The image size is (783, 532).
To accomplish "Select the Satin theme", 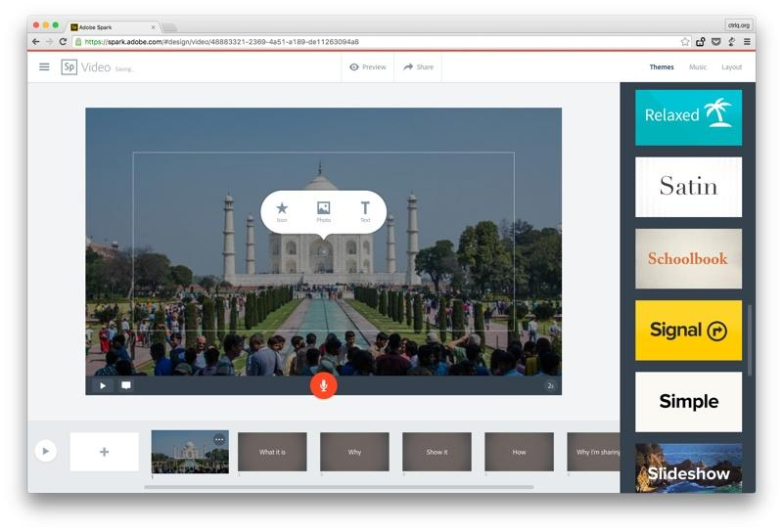I will pos(688,187).
